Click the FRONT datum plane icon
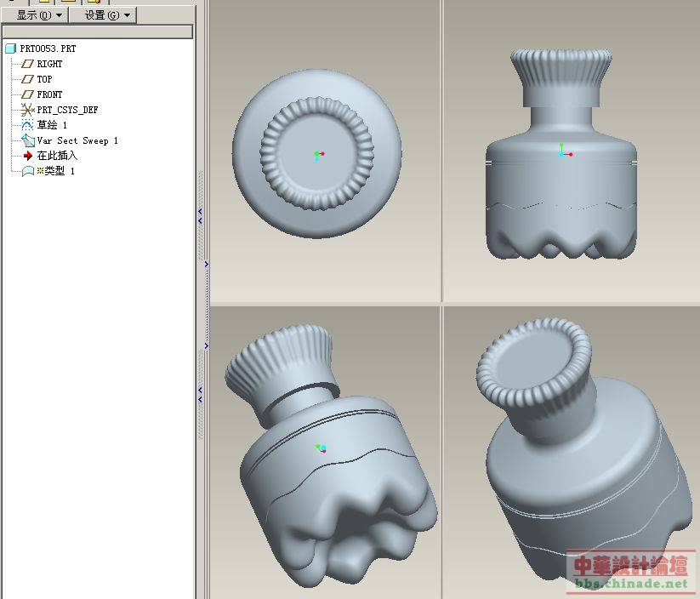This screenshot has width=700, height=599. click(x=28, y=94)
